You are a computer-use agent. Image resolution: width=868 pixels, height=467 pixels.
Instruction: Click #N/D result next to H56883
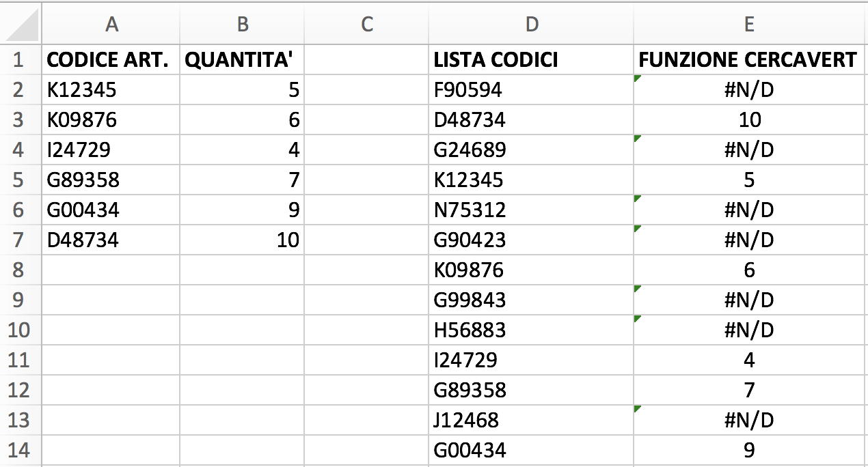tap(750, 330)
